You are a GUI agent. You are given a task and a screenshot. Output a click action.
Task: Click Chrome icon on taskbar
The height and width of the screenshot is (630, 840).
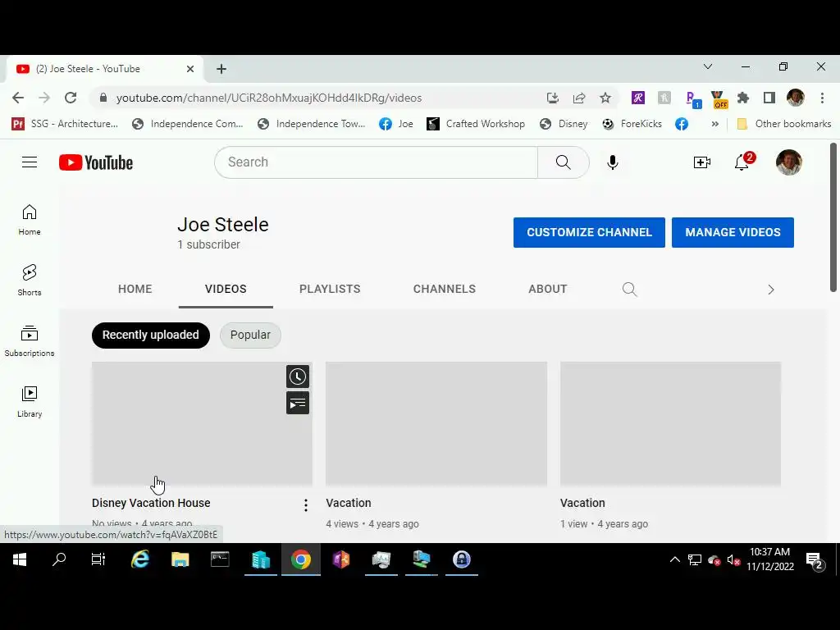point(300,559)
